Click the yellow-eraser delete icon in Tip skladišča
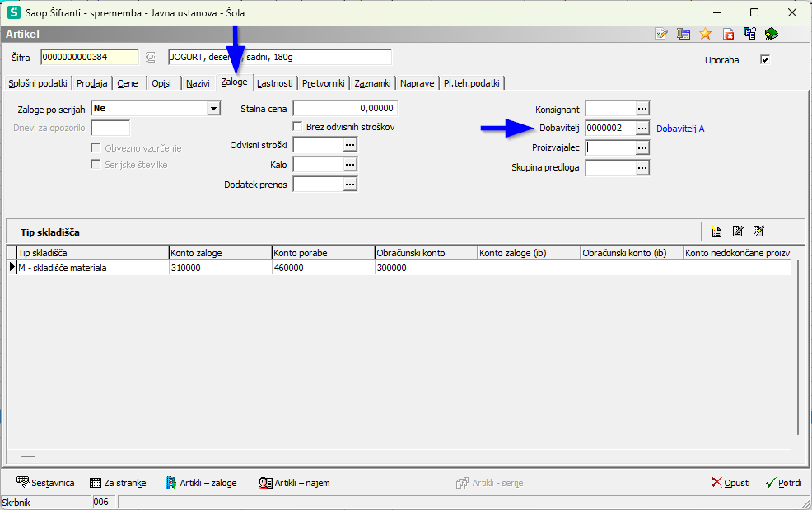812x510 pixels. 758,232
